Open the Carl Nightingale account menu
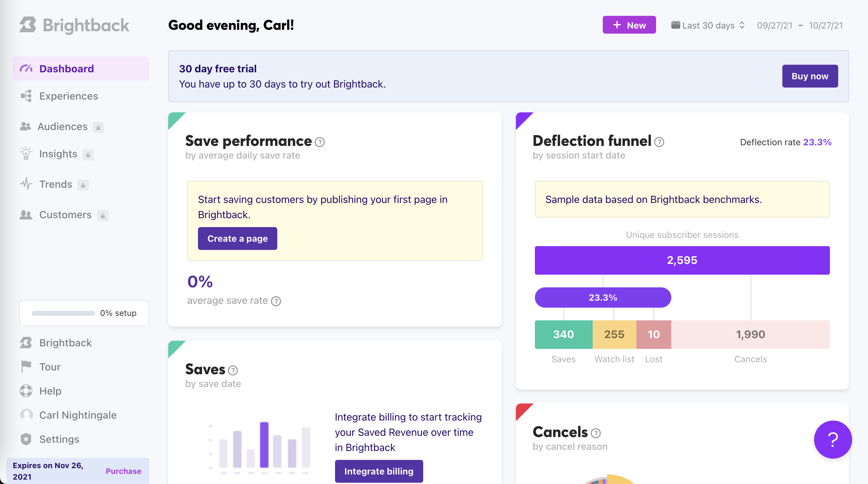Screen dimensions: 868x484 (78, 415)
